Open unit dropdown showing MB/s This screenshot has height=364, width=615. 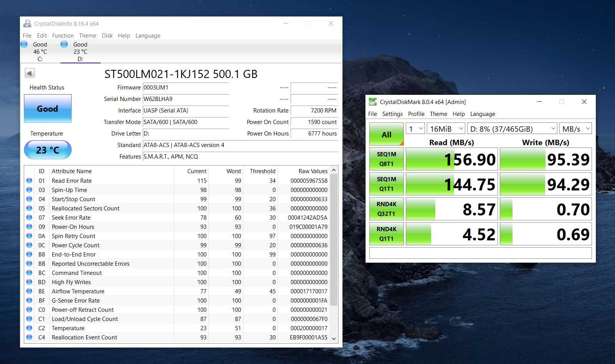(x=575, y=129)
